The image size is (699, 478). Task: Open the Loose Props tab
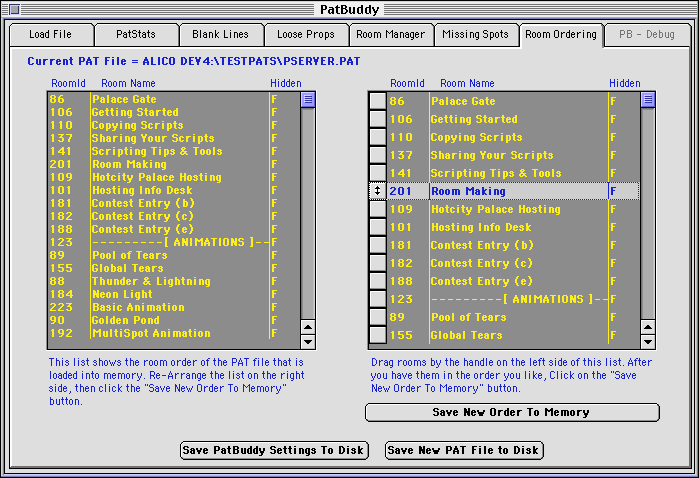pyautogui.click(x=306, y=34)
